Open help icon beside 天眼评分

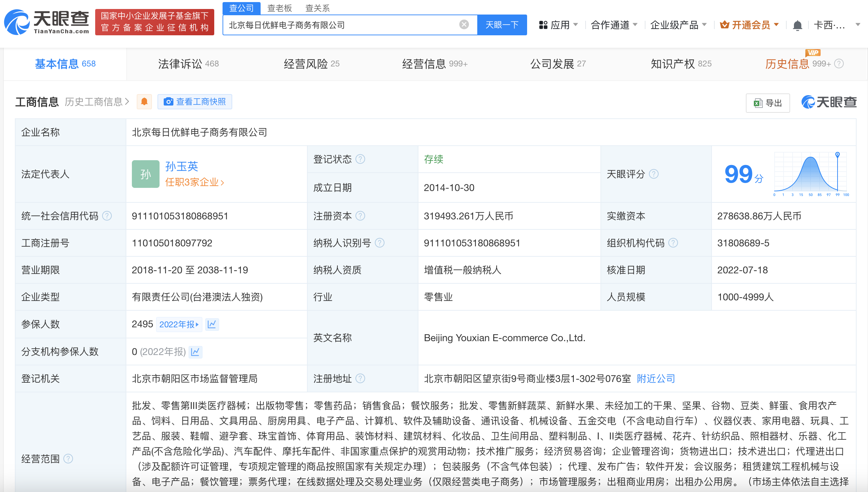pos(653,174)
